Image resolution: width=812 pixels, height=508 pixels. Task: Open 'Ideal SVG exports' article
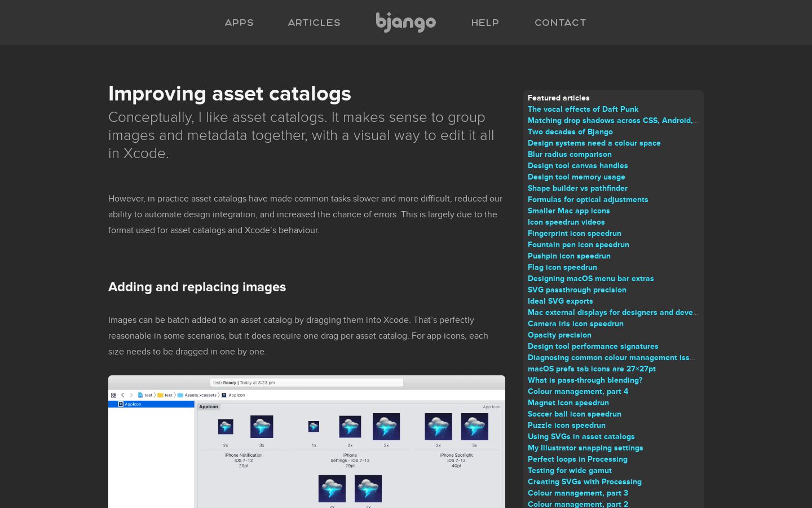560,301
